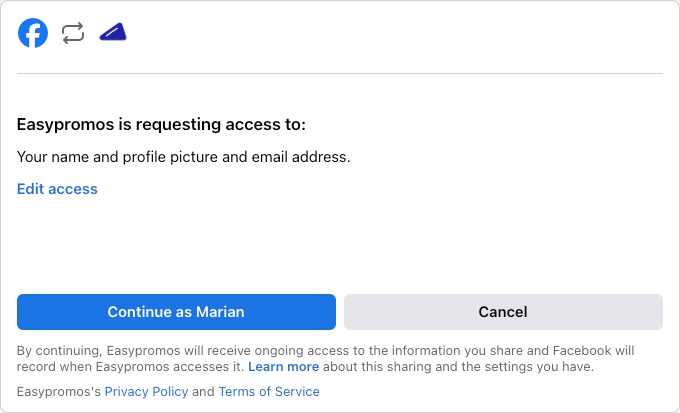Open the Terms of Service link
Screen dimensions: 680x413
(269, 391)
